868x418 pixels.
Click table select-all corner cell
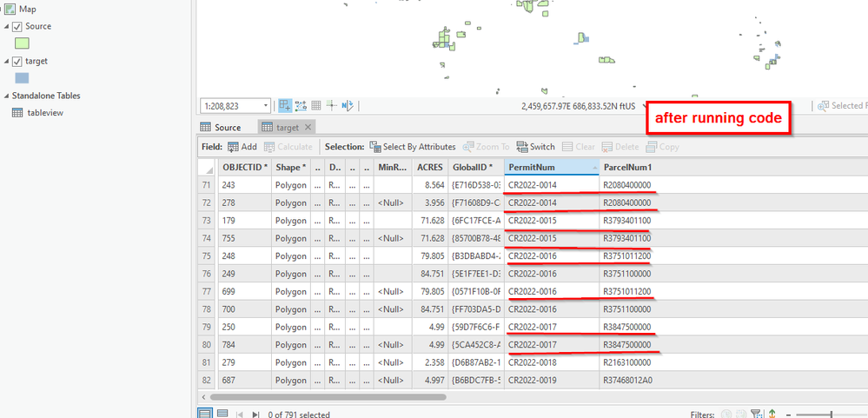[x=208, y=167]
